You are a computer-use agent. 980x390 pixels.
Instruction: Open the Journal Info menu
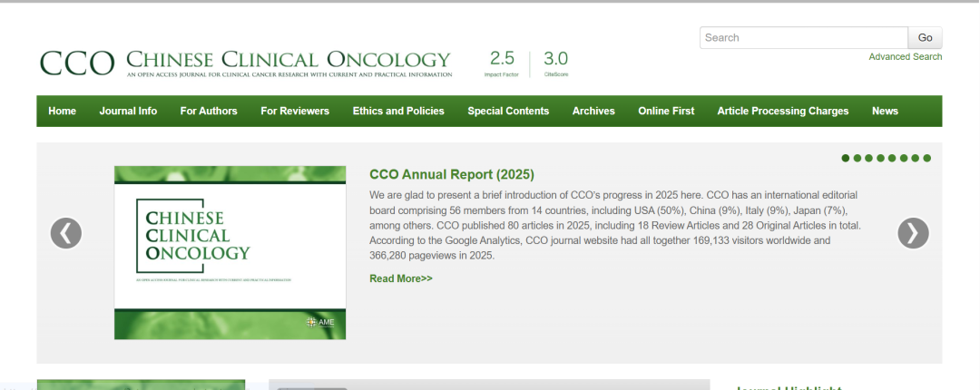pyautogui.click(x=128, y=112)
